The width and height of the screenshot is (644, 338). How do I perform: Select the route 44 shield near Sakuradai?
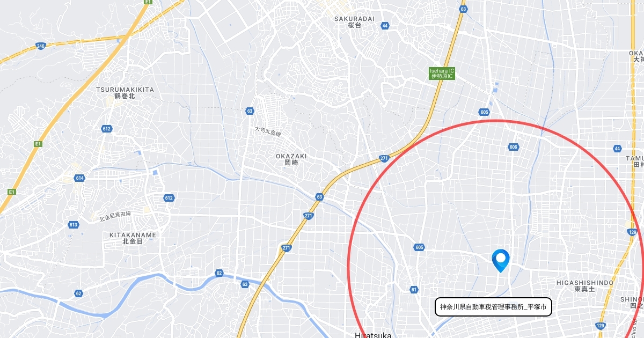[x=385, y=25]
